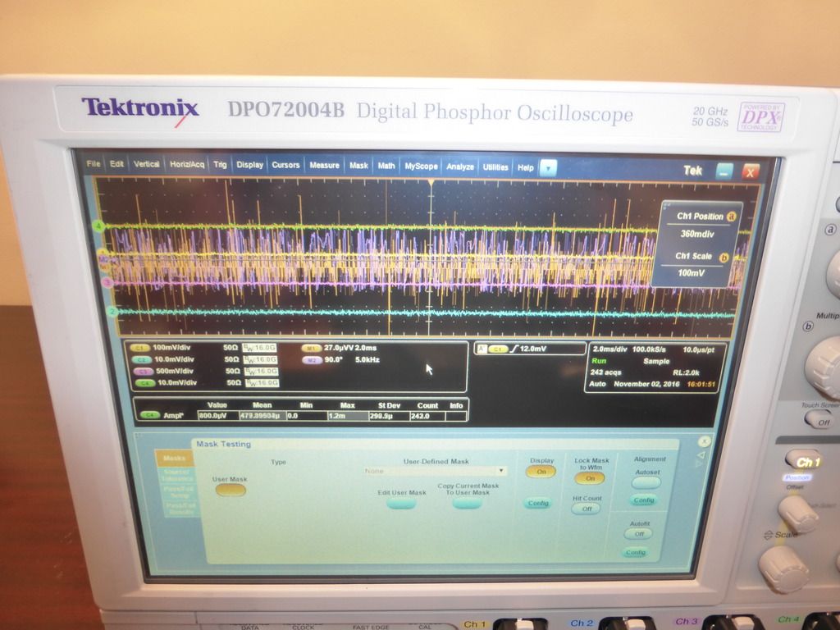Open the Horiz/Acq menu
The image size is (840, 630).
pos(187,164)
